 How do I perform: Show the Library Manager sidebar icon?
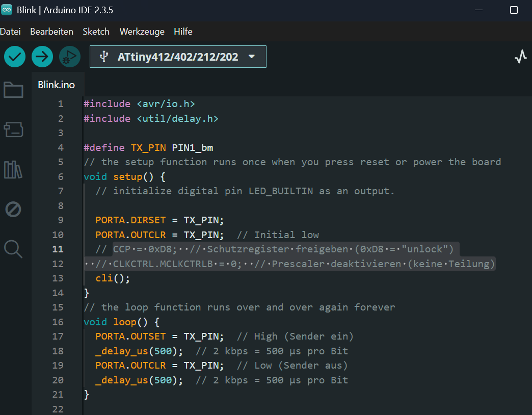coord(13,169)
